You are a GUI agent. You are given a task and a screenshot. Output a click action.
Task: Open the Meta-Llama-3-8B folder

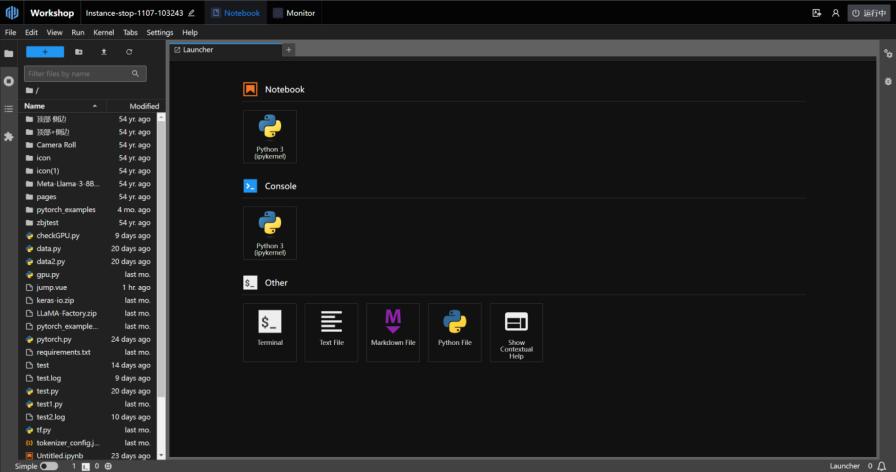(x=88, y=184)
